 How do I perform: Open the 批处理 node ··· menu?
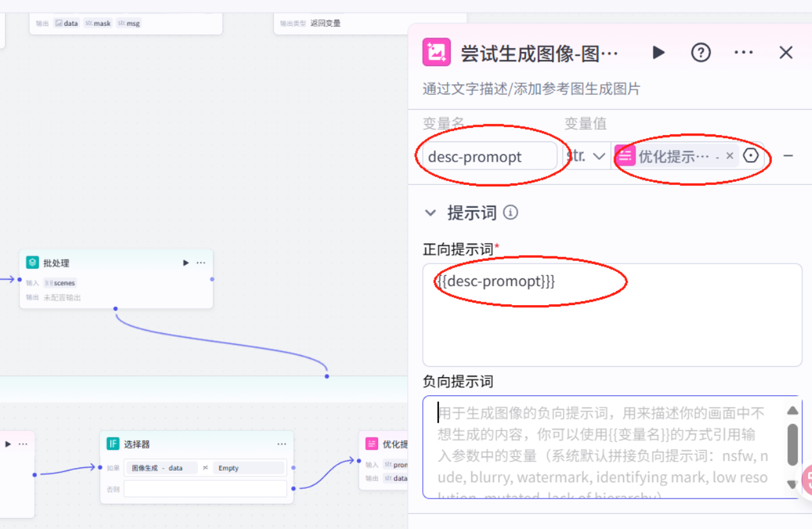click(201, 262)
